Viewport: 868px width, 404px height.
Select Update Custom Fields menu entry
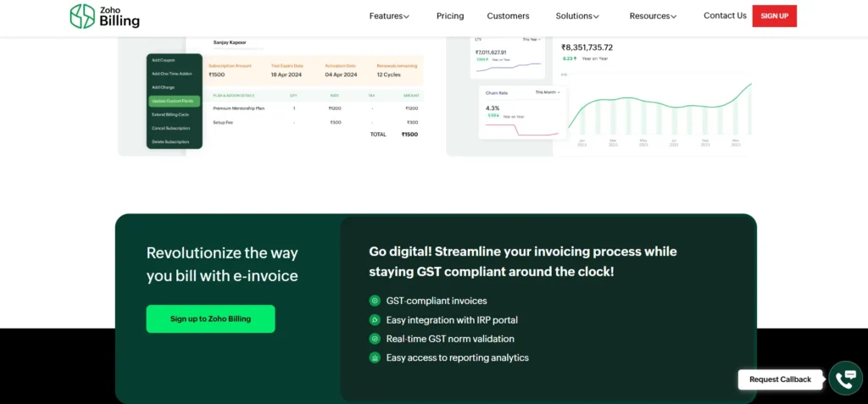(173, 101)
